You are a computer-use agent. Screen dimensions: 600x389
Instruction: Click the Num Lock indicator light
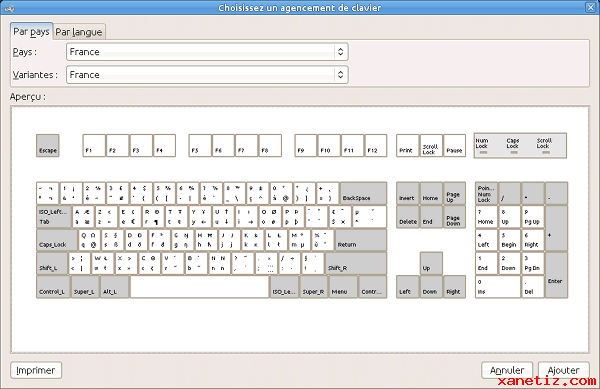tap(483, 153)
